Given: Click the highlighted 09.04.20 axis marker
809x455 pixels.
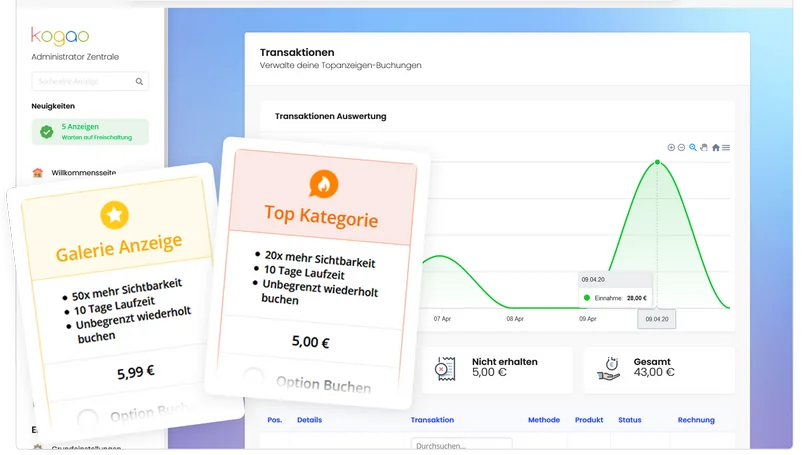Looking at the screenshot, I should [x=657, y=319].
